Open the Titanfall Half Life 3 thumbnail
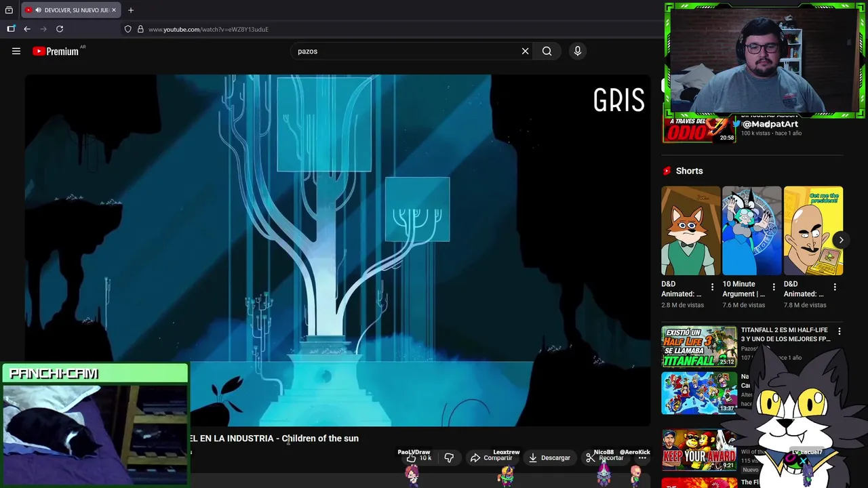The image size is (868, 488). click(x=699, y=346)
